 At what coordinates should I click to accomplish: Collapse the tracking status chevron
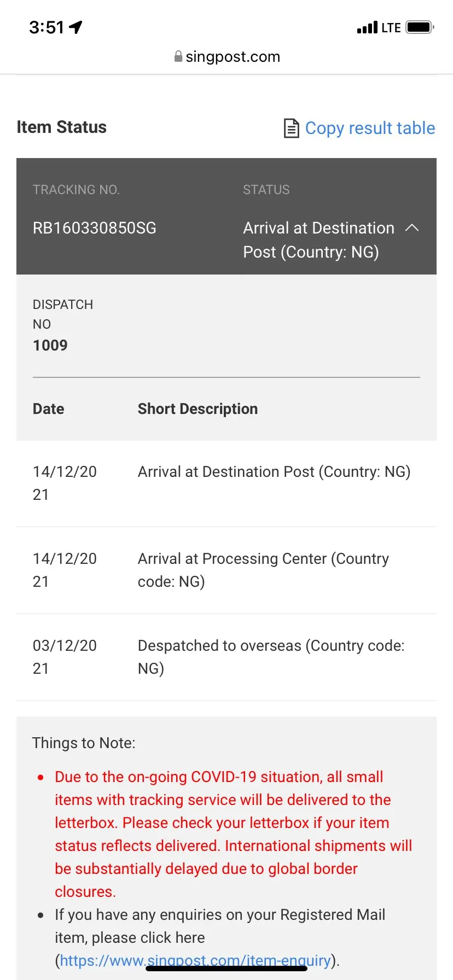(x=412, y=228)
